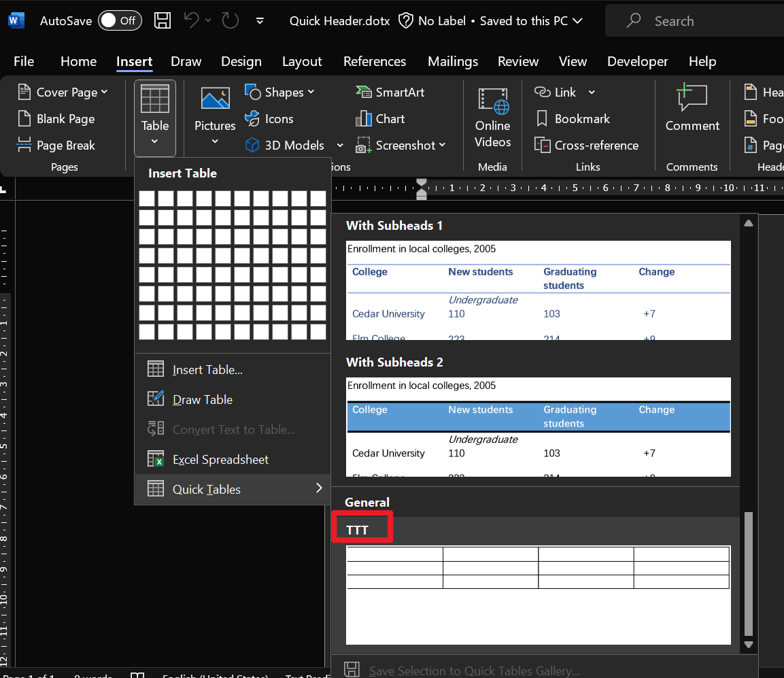Select Insert Table... menu option

[x=207, y=370]
